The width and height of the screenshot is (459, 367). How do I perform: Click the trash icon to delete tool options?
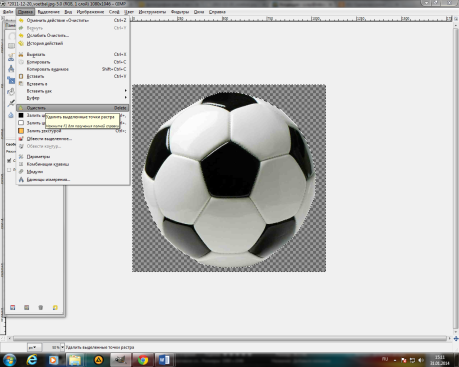tap(41, 307)
